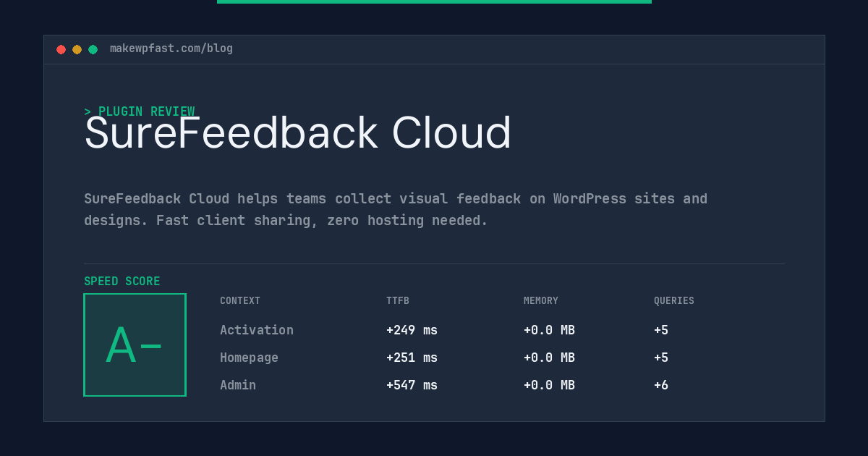Select the Activation row label

257,330
